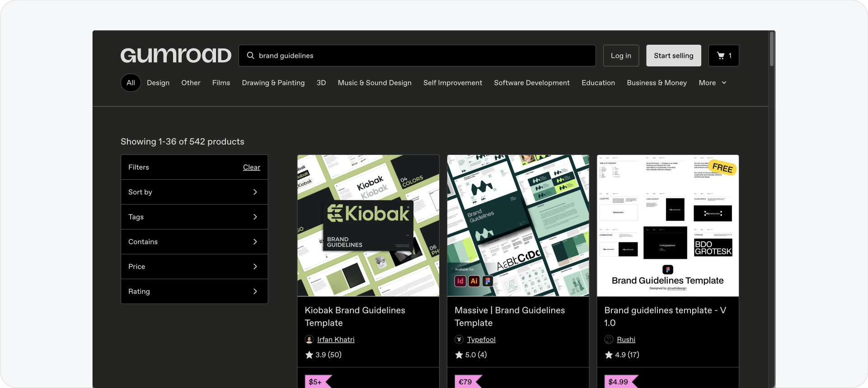Image resolution: width=868 pixels, height=388 pixels.
Task: Select the Drawing & Painting category
Action: 273,83
